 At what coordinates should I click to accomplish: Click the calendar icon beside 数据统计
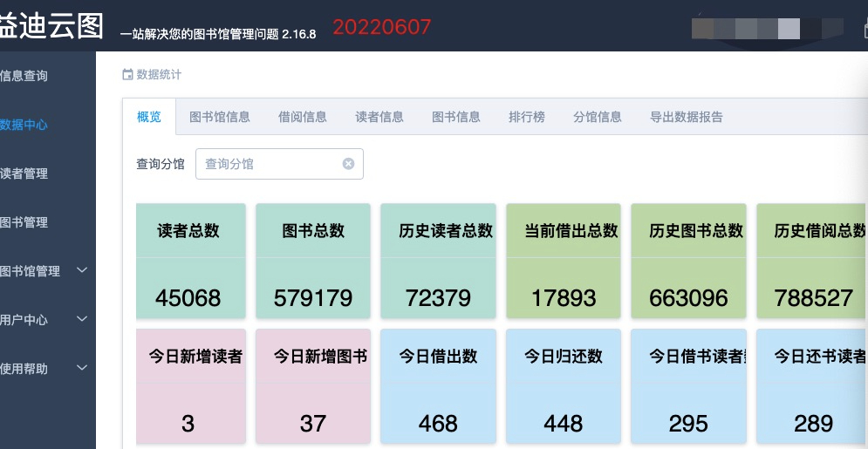click(127, 75)
